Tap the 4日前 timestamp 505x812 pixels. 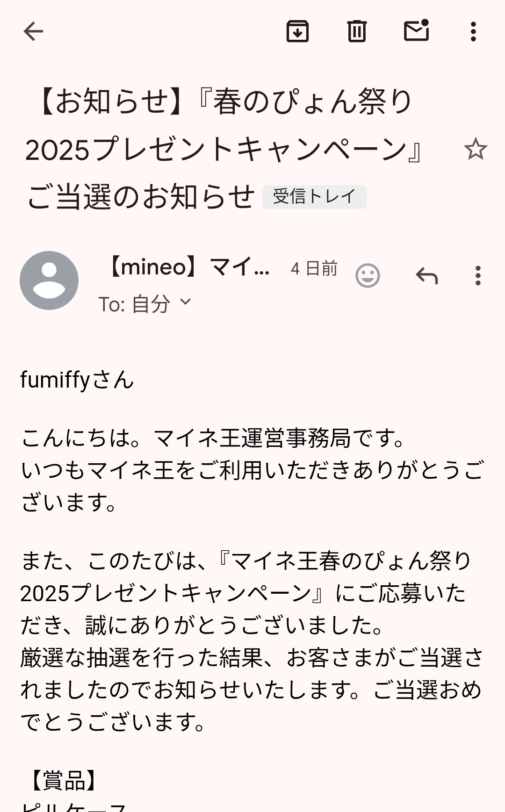pyautogui.click(x=314, y=269)
